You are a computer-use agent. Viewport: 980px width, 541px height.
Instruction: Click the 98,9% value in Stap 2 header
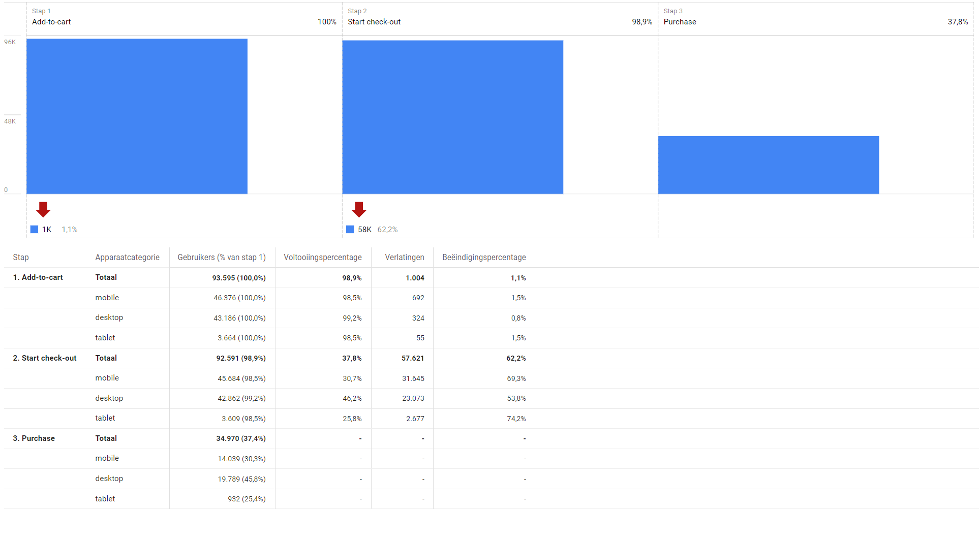(642, 22)
